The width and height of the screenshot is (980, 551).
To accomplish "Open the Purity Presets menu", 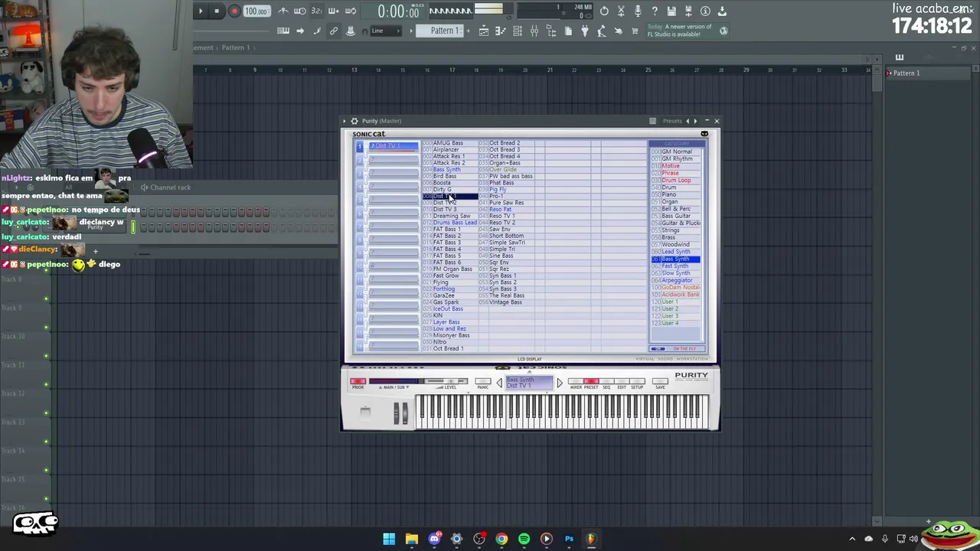I will click(x=672, y=121).
